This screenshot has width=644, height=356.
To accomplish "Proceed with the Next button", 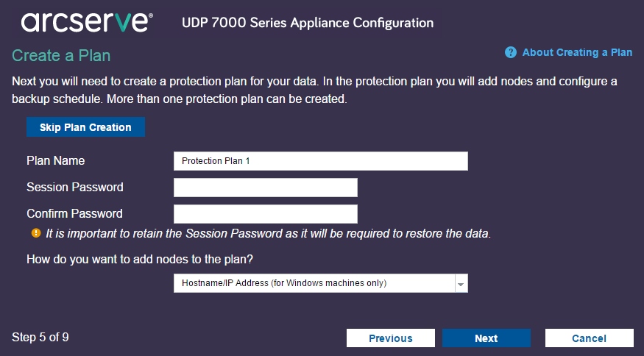I will click(x=486, y=338).
